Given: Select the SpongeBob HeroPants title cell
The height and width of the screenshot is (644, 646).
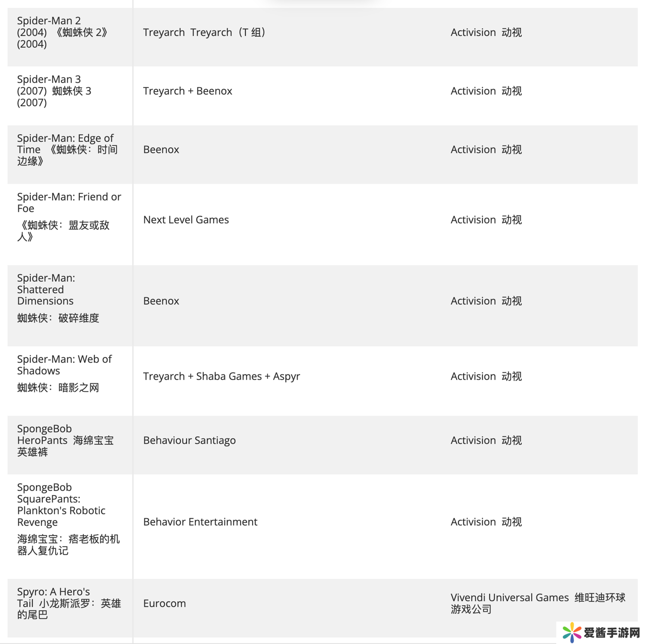Looking at the screenshot, I should pos(65,440).
